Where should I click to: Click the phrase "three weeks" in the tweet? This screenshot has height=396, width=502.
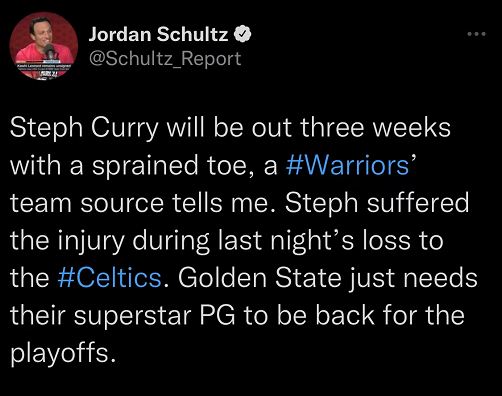click(x=376, y=128)
